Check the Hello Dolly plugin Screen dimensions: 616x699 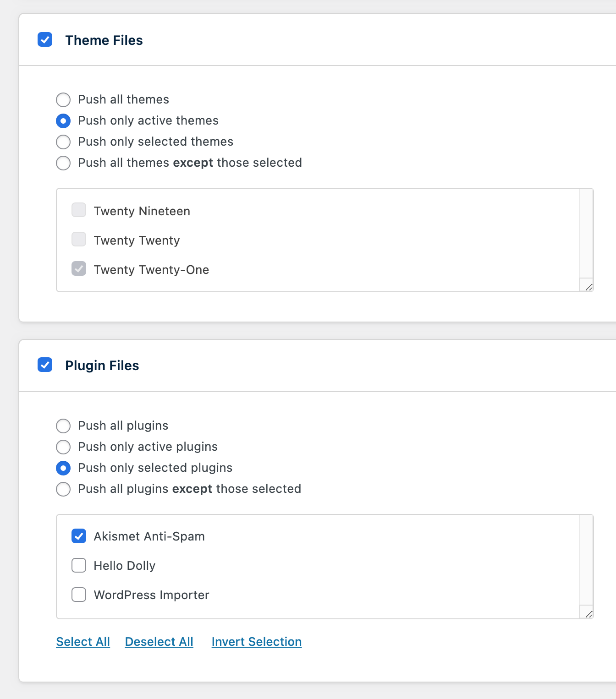coord(79,565)
